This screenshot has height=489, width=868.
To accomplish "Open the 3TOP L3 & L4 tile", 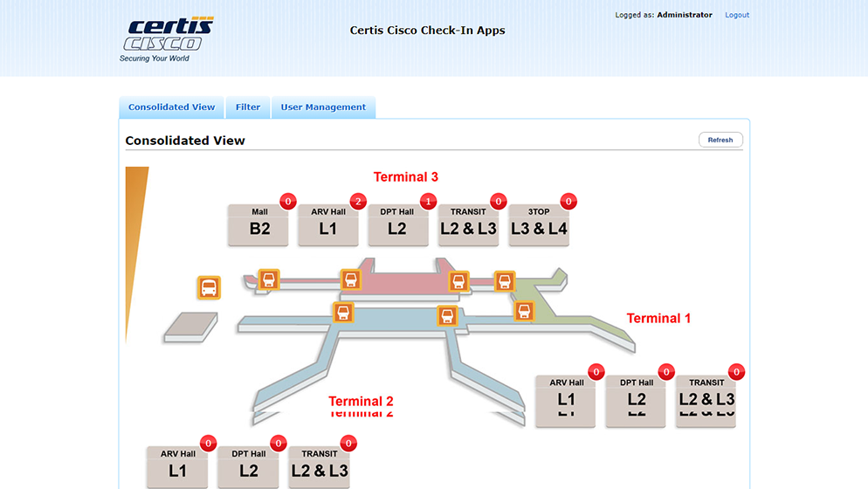I will coord(539,224).
